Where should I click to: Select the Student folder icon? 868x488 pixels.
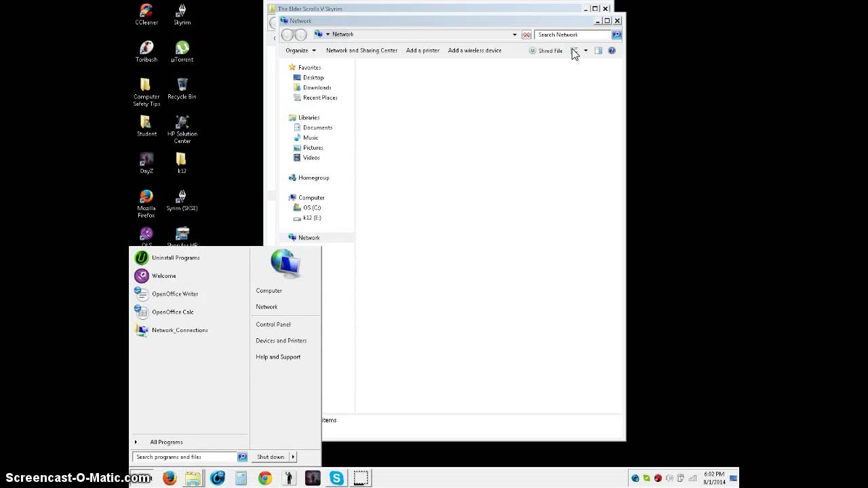[146, 126]
